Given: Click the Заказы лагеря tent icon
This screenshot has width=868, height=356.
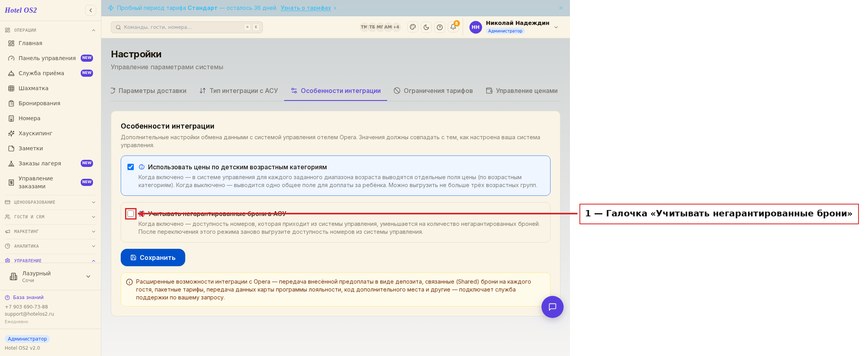Looking at the screenshot, I should [x=11, y=163].
